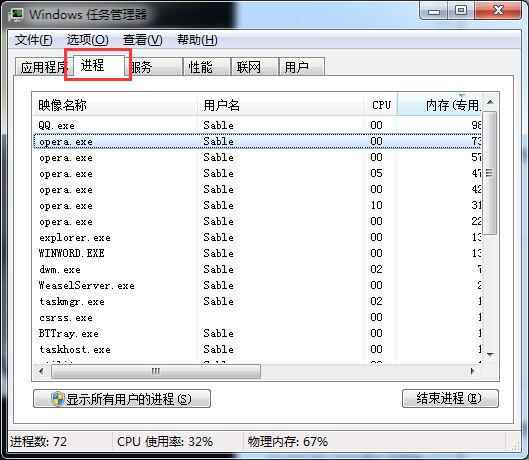
Task: Switch to the 应用程序 tab
Action: click(44, 67)
